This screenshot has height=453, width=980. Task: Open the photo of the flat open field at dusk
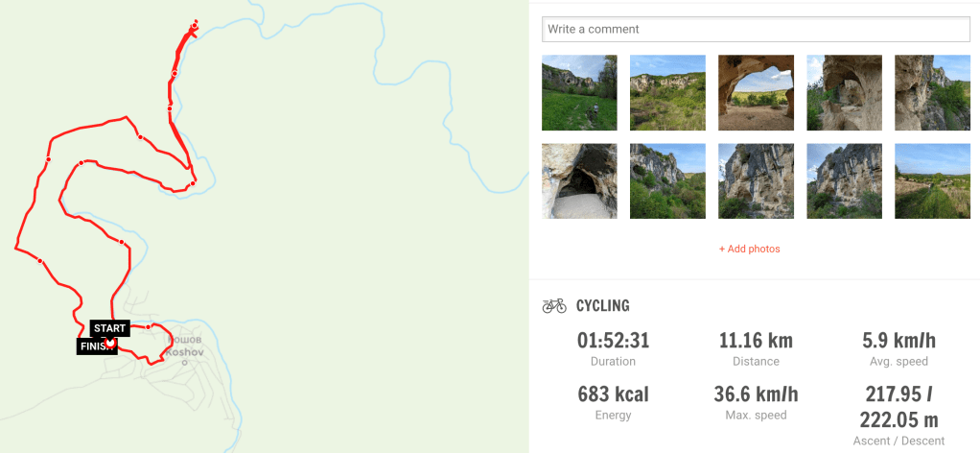pyautogui.click(x=932, y=180)
